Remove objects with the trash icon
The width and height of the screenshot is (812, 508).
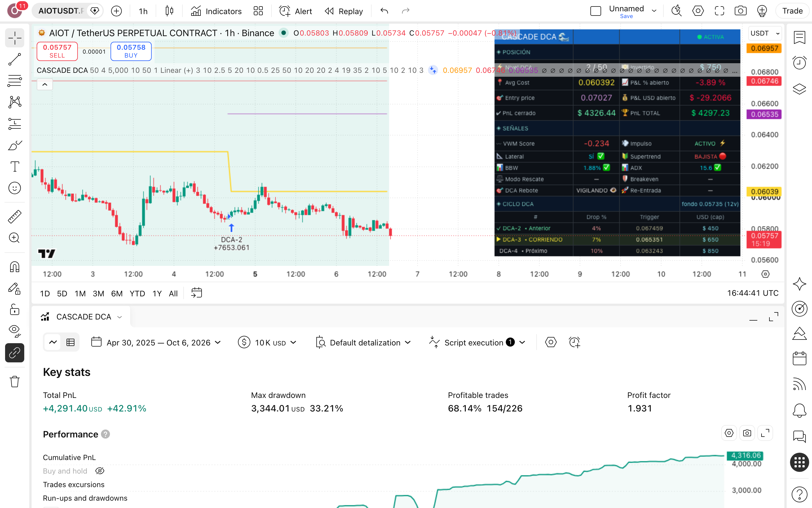pyautogui.click(x=14, y=382)
